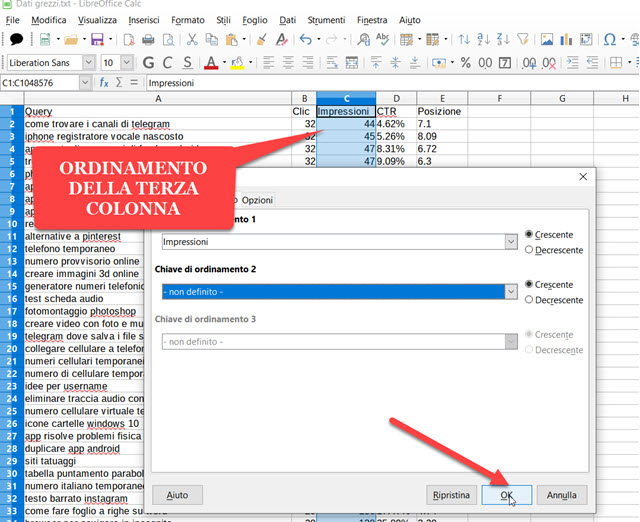Open the font size 10 dropdown

(127, 63)
